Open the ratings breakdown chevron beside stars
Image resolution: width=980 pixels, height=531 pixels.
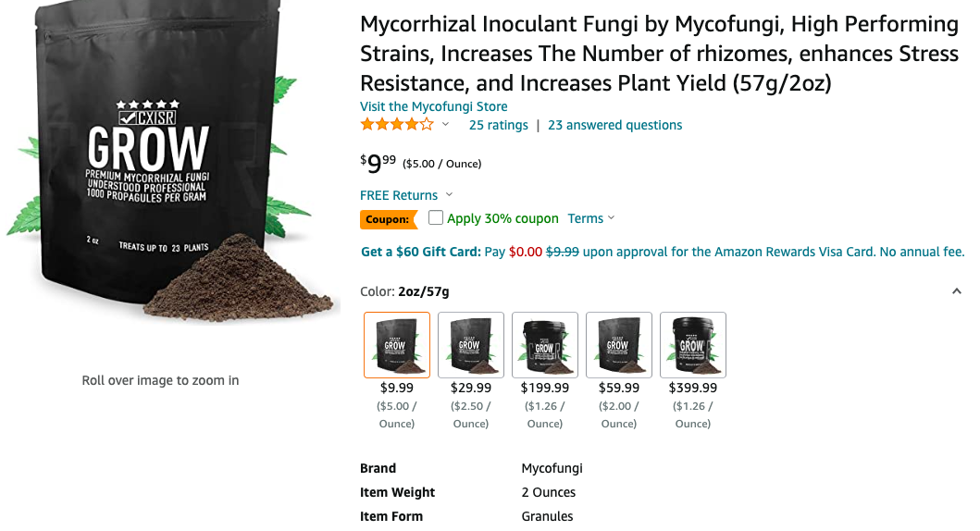(445, 125)
